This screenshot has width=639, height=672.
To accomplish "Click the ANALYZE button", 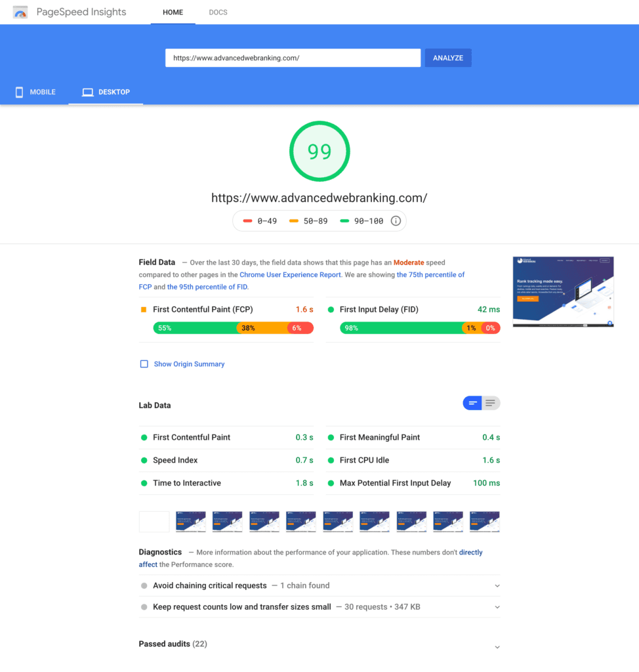I will tap(448, 58).
